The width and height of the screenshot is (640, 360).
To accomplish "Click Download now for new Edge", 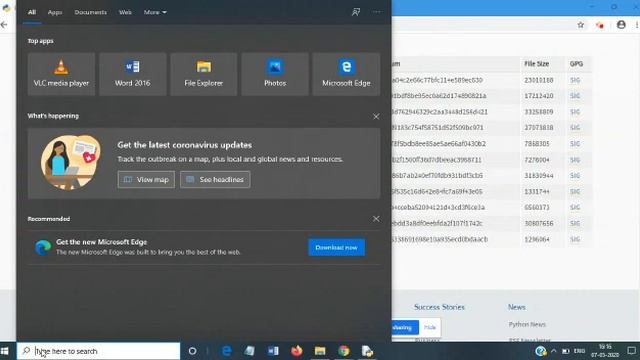I will pos(336,247).
